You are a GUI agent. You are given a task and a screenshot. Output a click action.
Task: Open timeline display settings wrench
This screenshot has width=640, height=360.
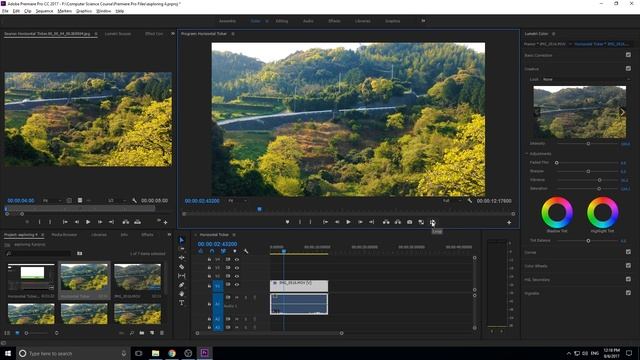pos(246,251)
